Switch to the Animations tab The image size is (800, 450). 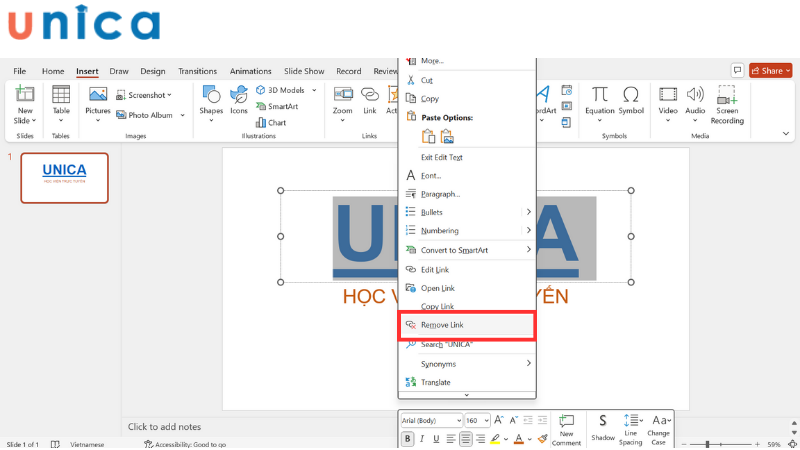(250, 71)
